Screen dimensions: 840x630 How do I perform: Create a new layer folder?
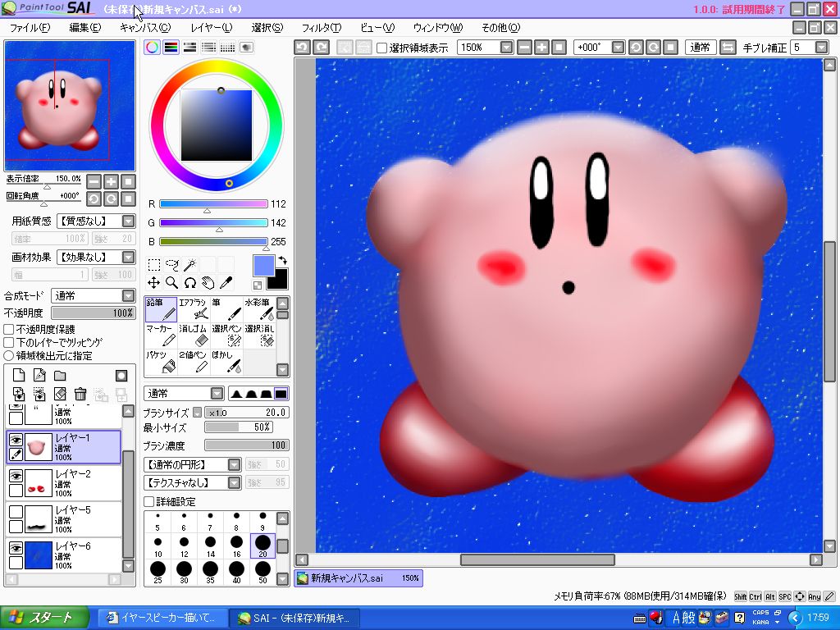tap(60, 376)
